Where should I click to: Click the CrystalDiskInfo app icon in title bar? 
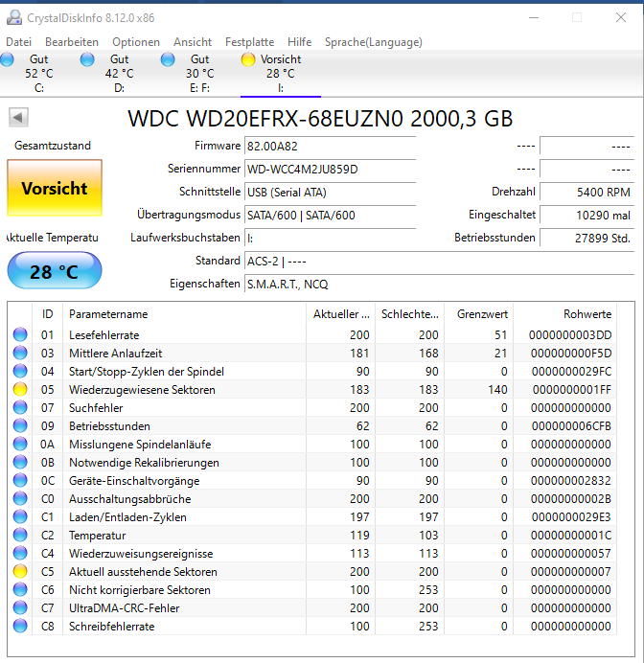pyautogui.click(x=14, y=18)
